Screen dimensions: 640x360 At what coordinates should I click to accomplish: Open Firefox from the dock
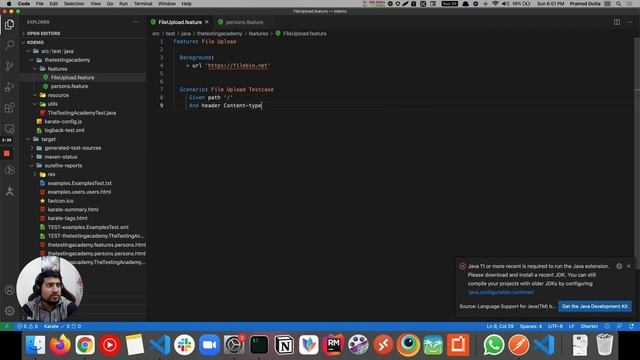60,345
